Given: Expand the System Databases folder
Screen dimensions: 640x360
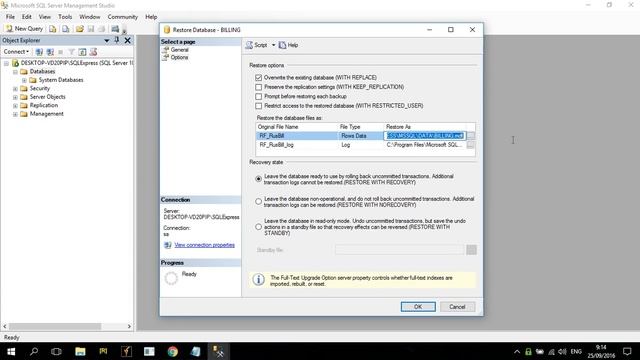Looking at the screenshot, I should [24, 80].
